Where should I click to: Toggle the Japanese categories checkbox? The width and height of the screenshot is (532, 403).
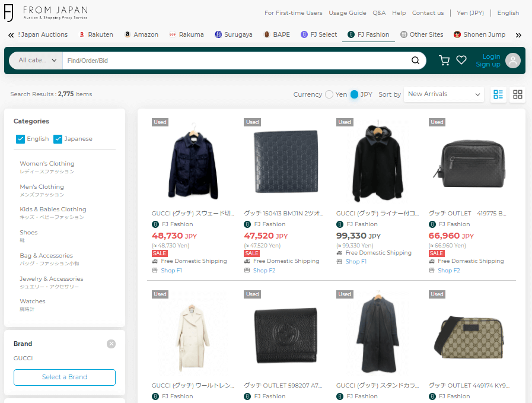[x=58, y=139]
